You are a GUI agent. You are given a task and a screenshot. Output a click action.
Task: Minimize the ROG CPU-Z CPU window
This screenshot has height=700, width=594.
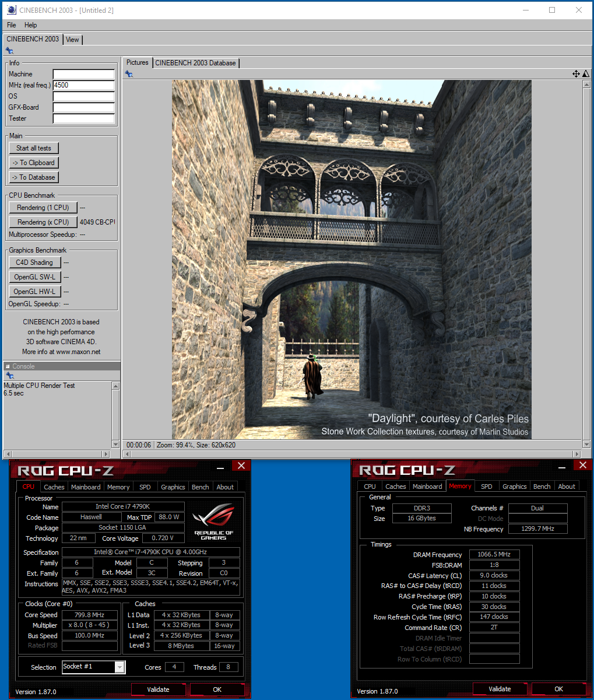[x=220, y=467]
